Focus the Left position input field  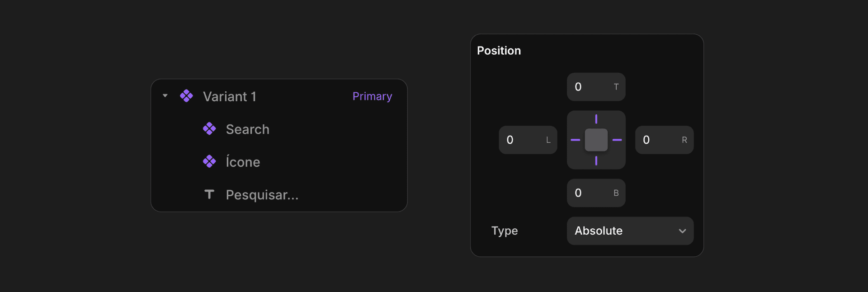coord(528,140)
